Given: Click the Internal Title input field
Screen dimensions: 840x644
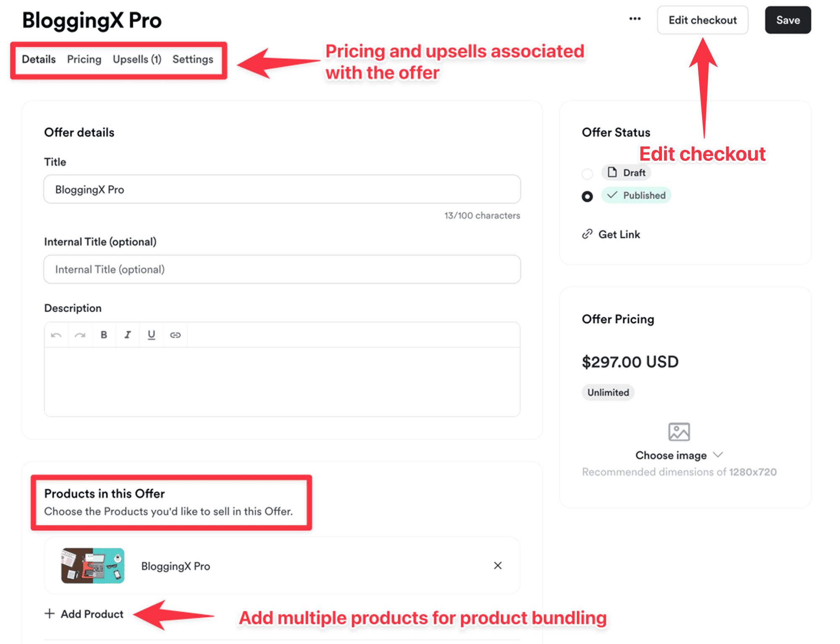Looking at the screenshot, I should point(282,269).
